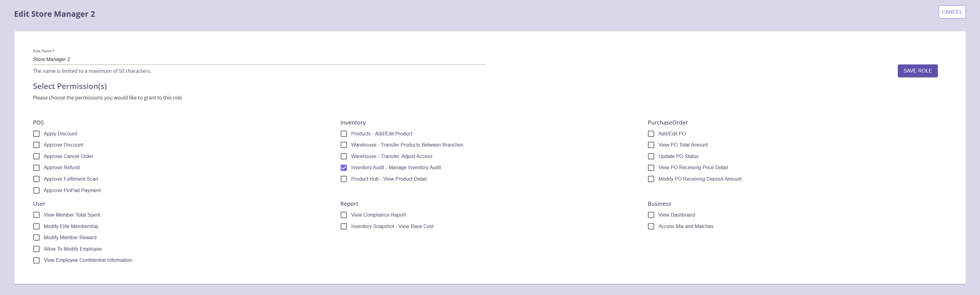Uncheck Inventory Audit - Manage Inventory Audit
Image resolution: width=980 pixels, height=295 pixels.
pos(344,168)
